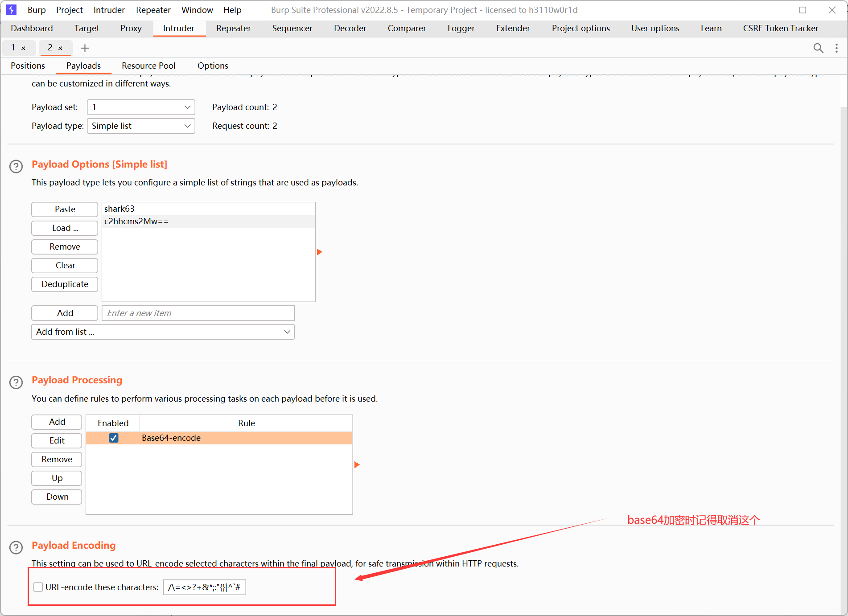Switch to the Comparer tab
848x616 pixels.
tap(407, 28)
